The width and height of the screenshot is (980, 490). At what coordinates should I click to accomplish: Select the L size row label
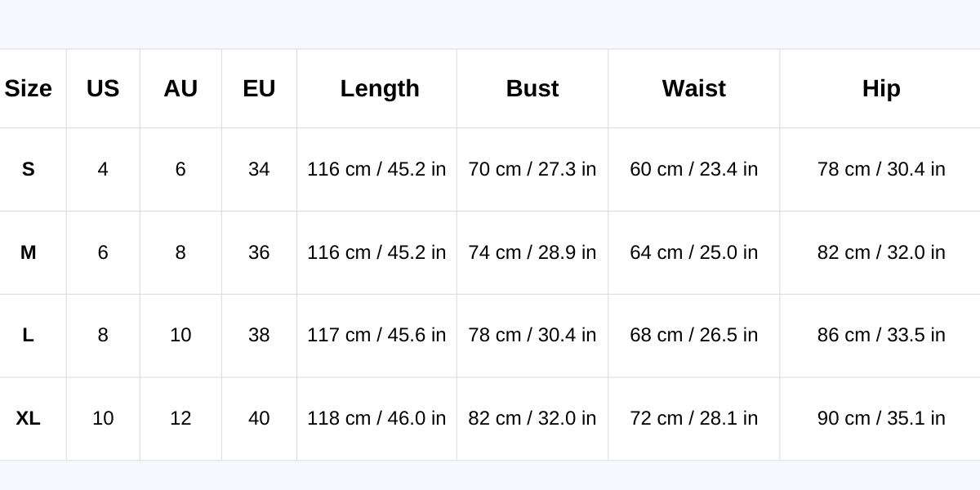[29, 335]
